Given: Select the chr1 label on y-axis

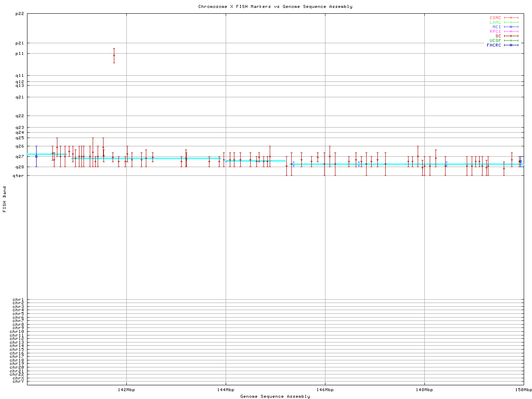Looking at the screenshot, I should coord(18,300).
